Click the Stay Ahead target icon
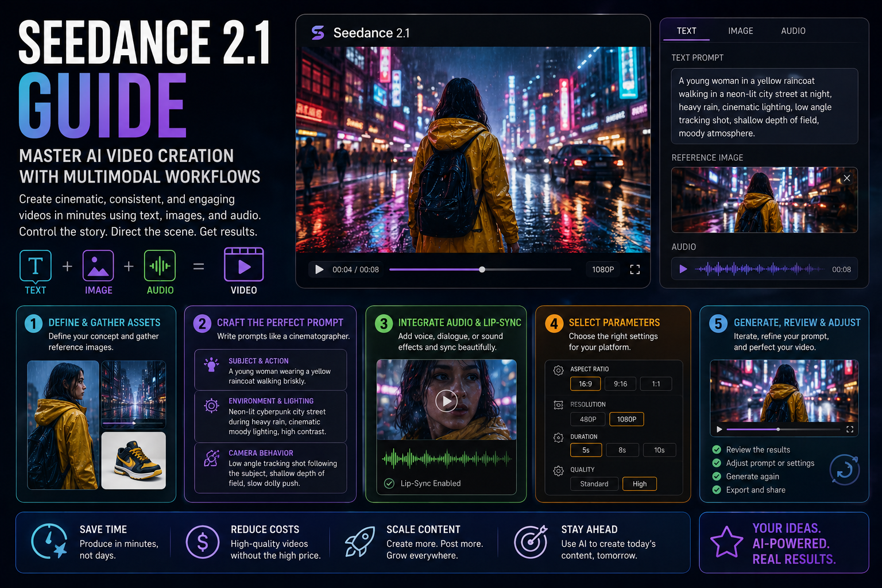Screen dimensions: 882x588 tap(531, 541)
